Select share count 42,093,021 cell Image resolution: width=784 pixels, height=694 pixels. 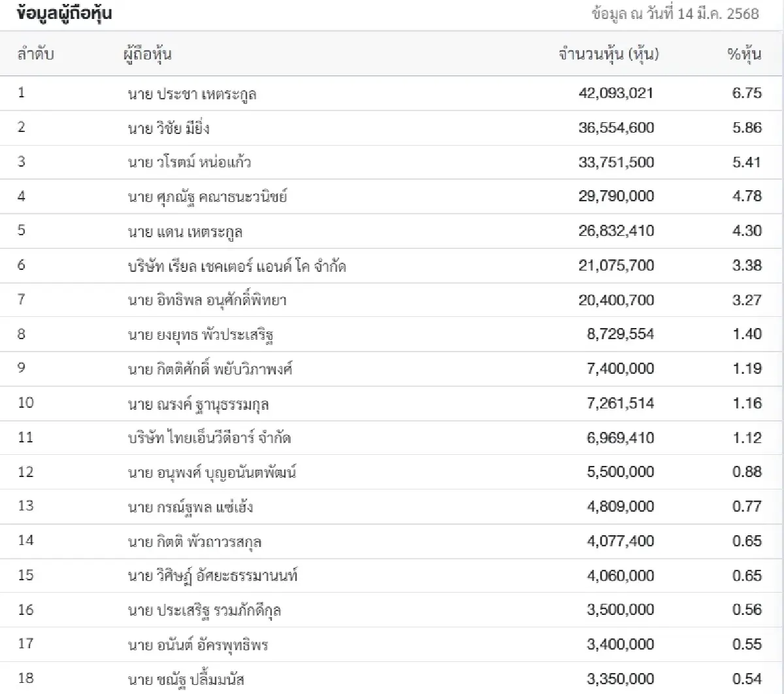tap(615, 93)
